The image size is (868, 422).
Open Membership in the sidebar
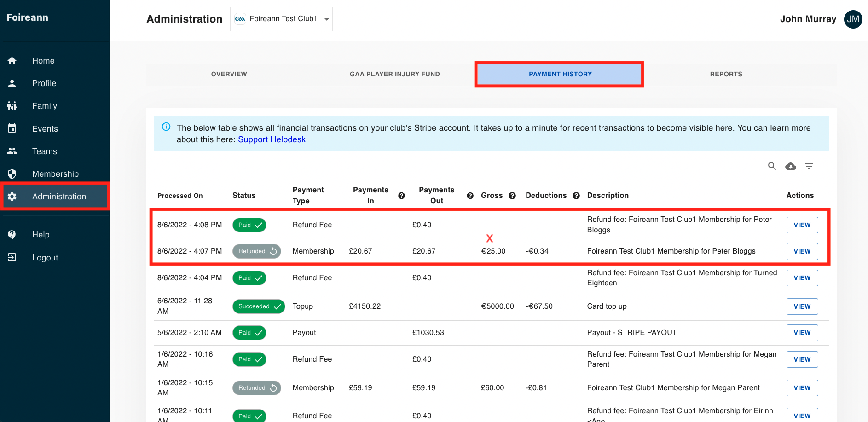point(55,173)
